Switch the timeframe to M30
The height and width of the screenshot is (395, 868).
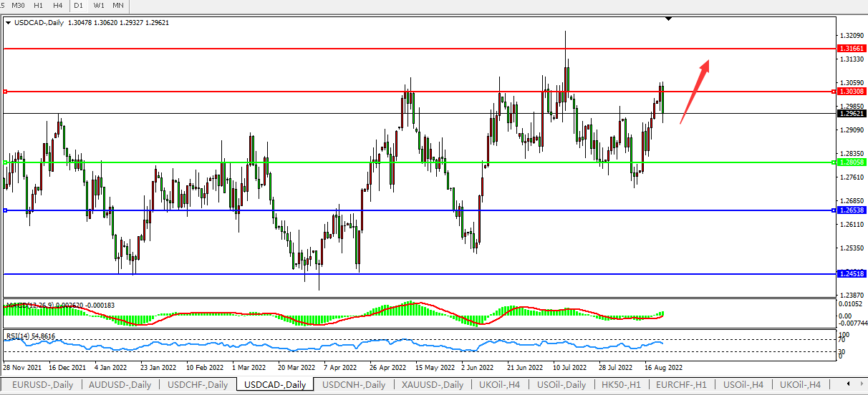pos(19,5)
